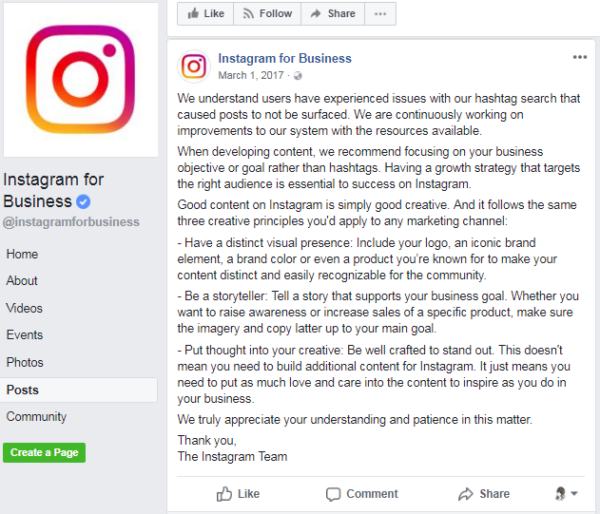Select Videos in the sidebar
The width and height of the screenshot is (600, 514).
(24, 309)
